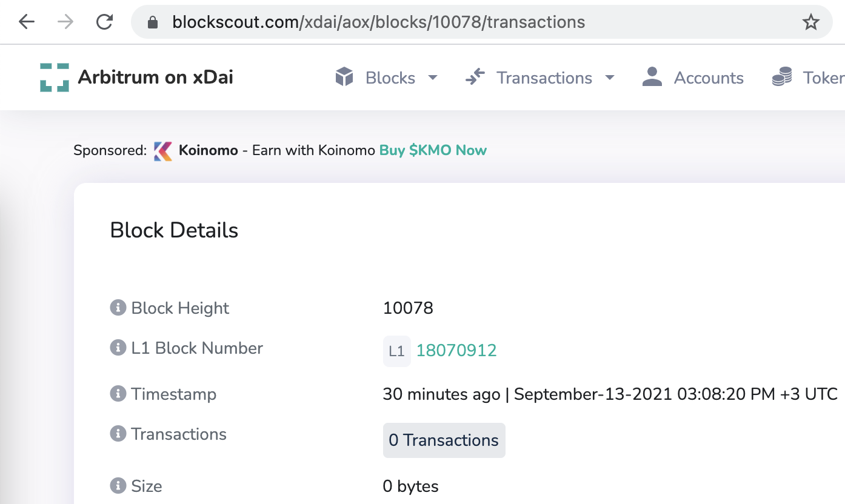Click the Transactions transfer-arrows icon
Image resolution: width=845 pixels, height=504 pixels.
(475, 77)
